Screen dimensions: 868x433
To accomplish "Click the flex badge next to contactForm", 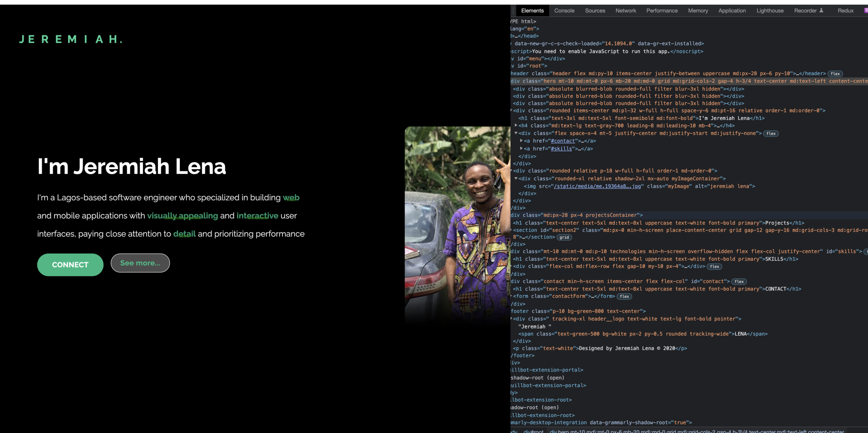I will click(624, 297).
